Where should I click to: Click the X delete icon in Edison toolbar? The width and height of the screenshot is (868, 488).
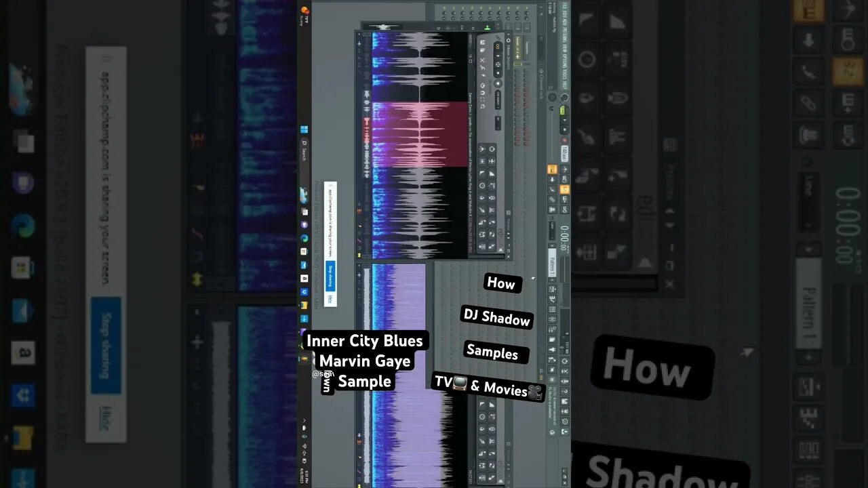483,60
